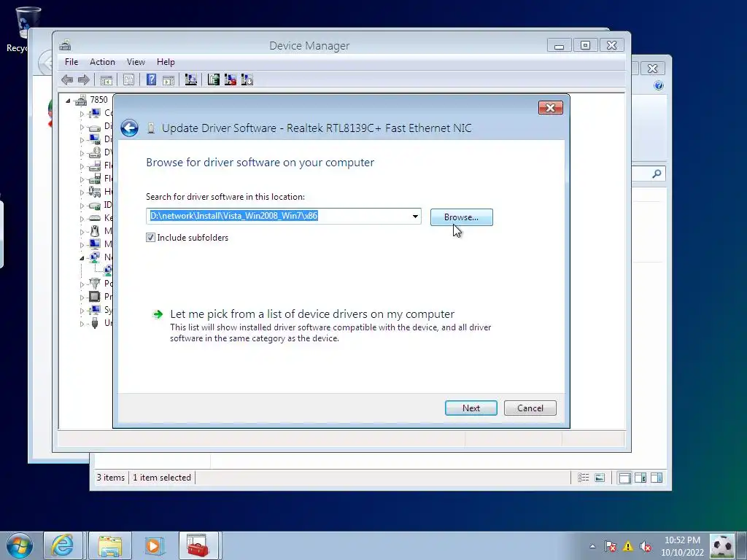Open Windows Explorer from the taskbar
This screenshot has width=747, height=560.
(110, 545)
